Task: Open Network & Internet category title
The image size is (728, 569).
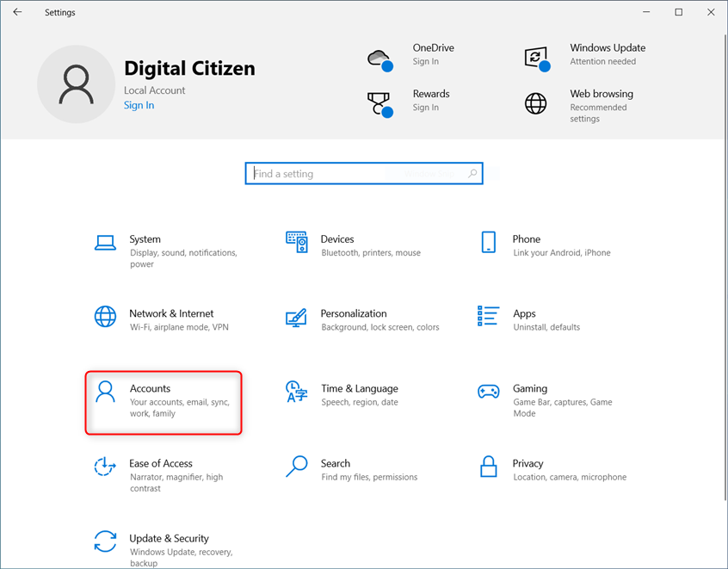Action: click(x=171, y=313)
